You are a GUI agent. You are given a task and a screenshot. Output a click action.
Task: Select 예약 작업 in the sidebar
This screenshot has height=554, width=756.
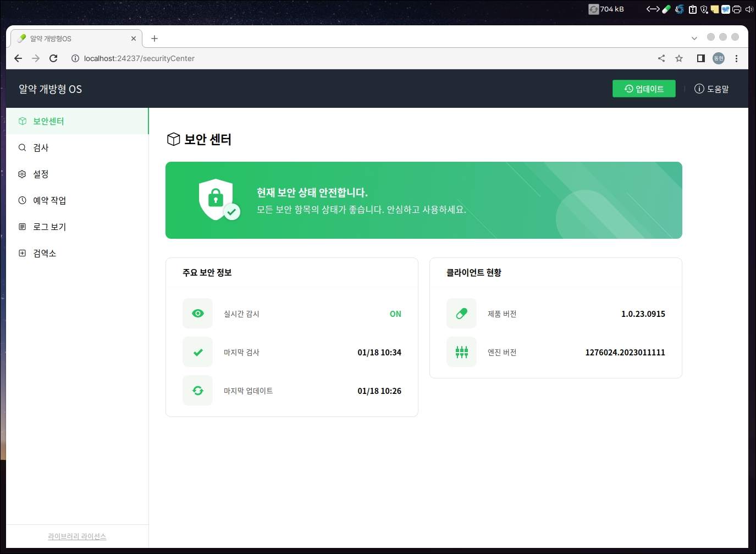[49, 200]
